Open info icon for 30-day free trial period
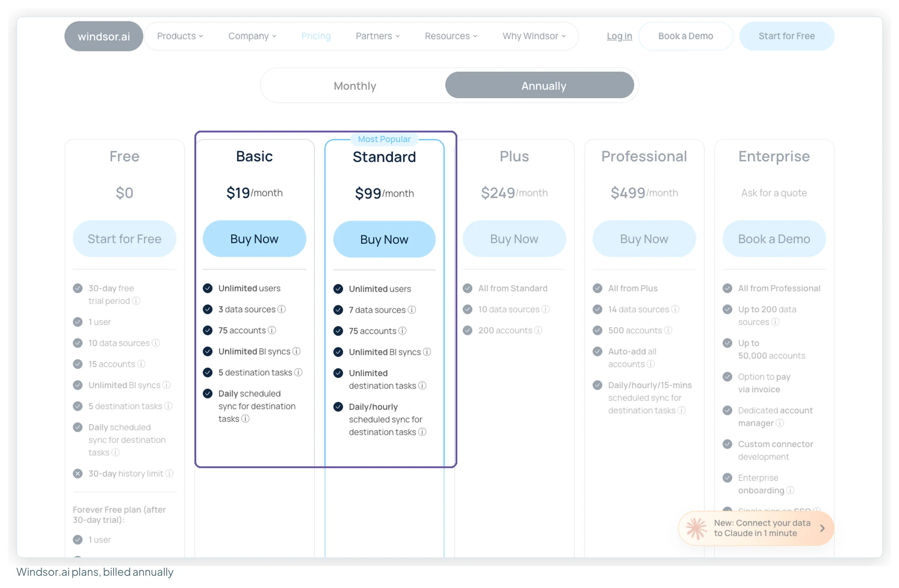899x588 pixels. click(136, 301)
